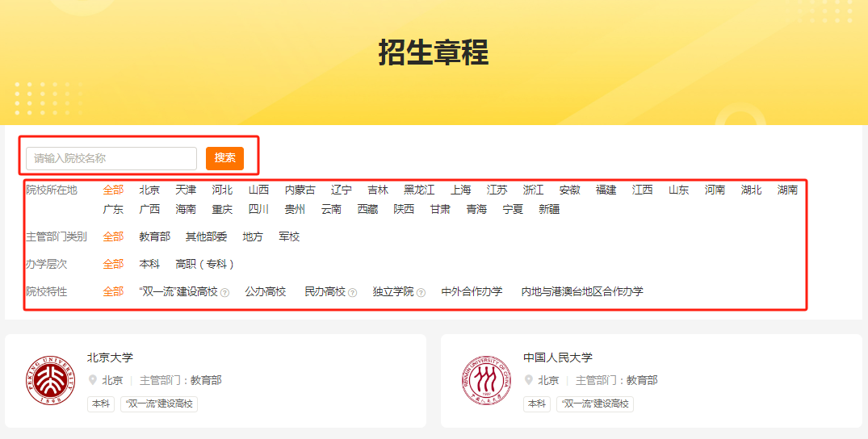Viewport: 868px width, 439px height.
Task: Choose 辽宁 in location filter
Action: point(342,190)
